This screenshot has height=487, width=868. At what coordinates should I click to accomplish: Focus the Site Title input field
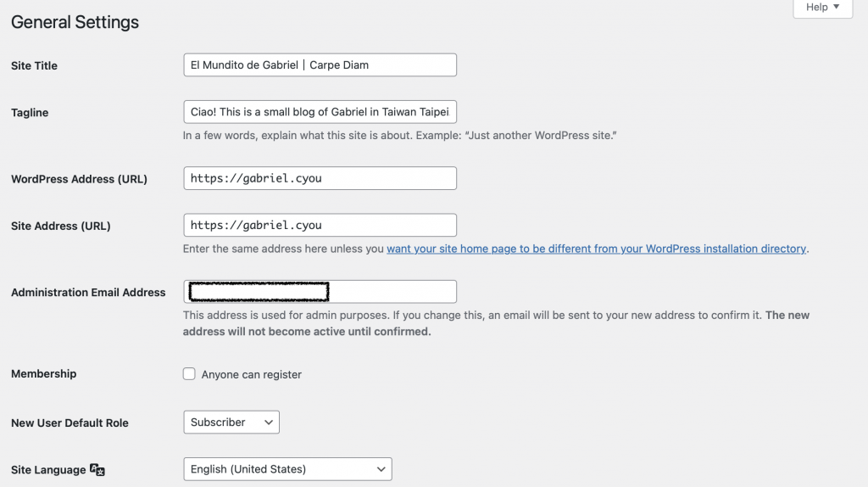(320, 64)
